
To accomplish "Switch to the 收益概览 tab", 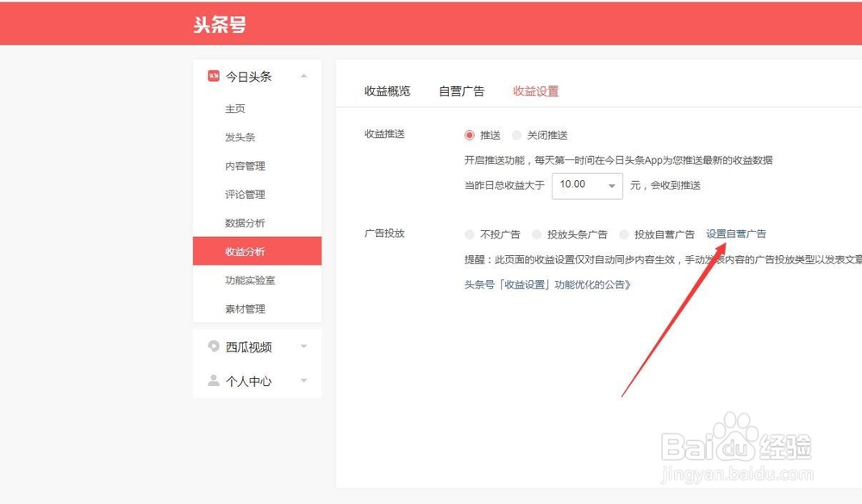I will (387, 91).
